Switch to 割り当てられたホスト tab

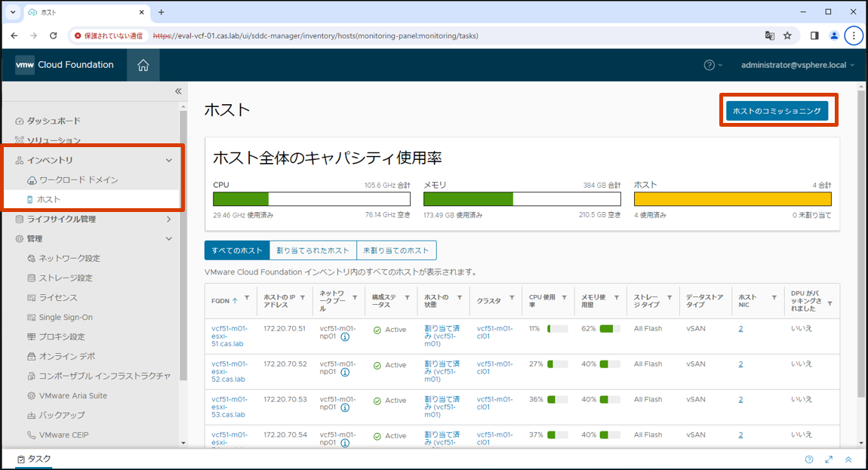tap(312, 250)
